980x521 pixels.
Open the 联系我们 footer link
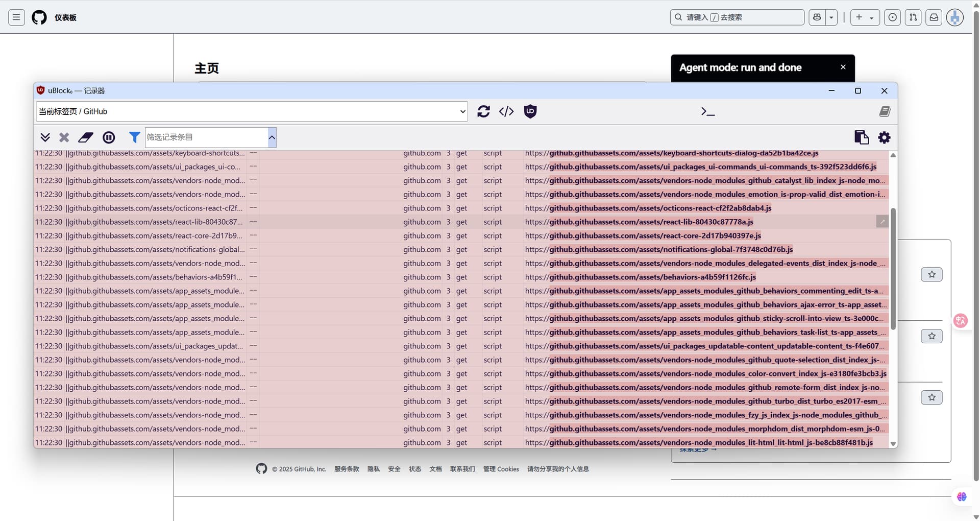tap(462, 469)
